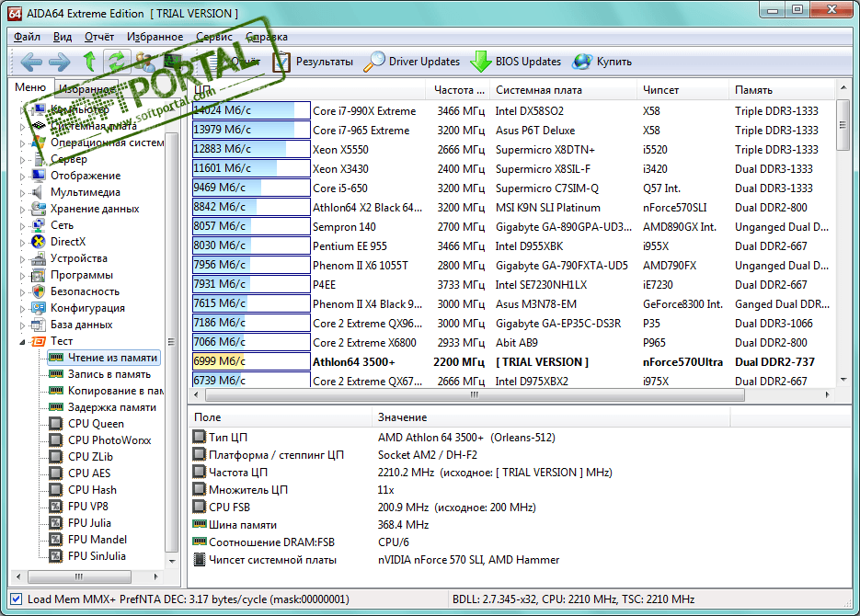
Task: Click the FPU SinJulia test icon
Action: pyautogui.click(x=55, y=555)
